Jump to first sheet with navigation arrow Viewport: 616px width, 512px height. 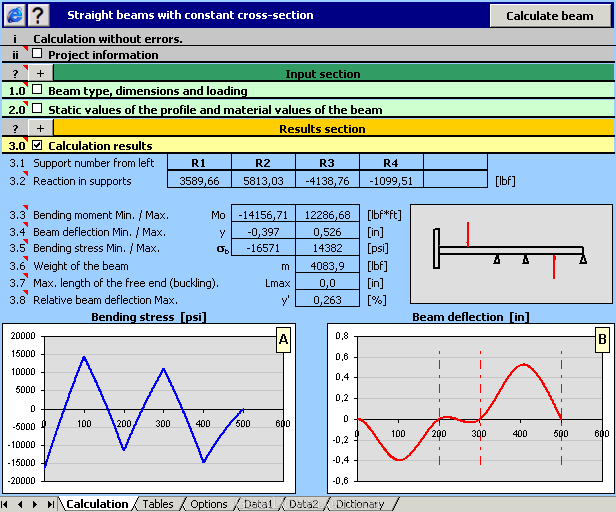tap(8, 504)
